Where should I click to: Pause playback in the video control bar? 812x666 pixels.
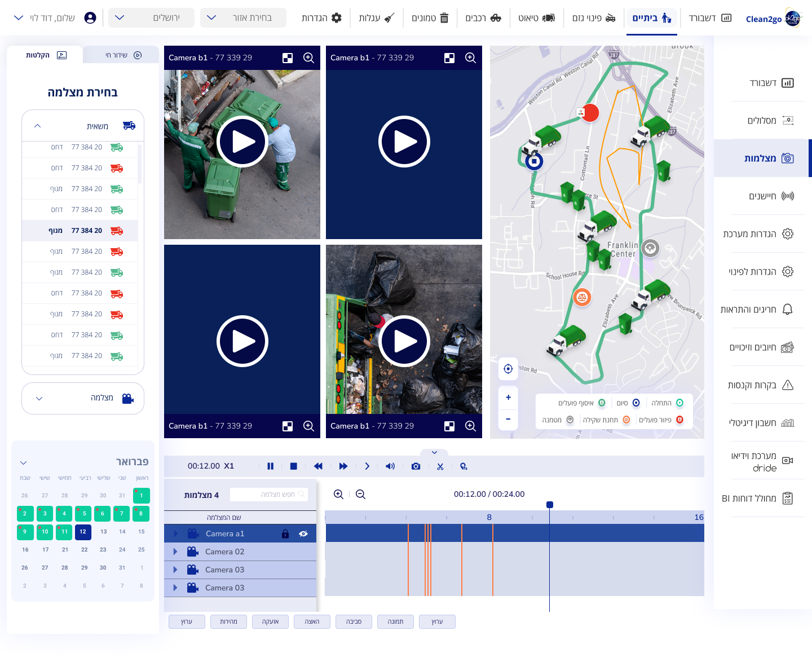(270, 466)
